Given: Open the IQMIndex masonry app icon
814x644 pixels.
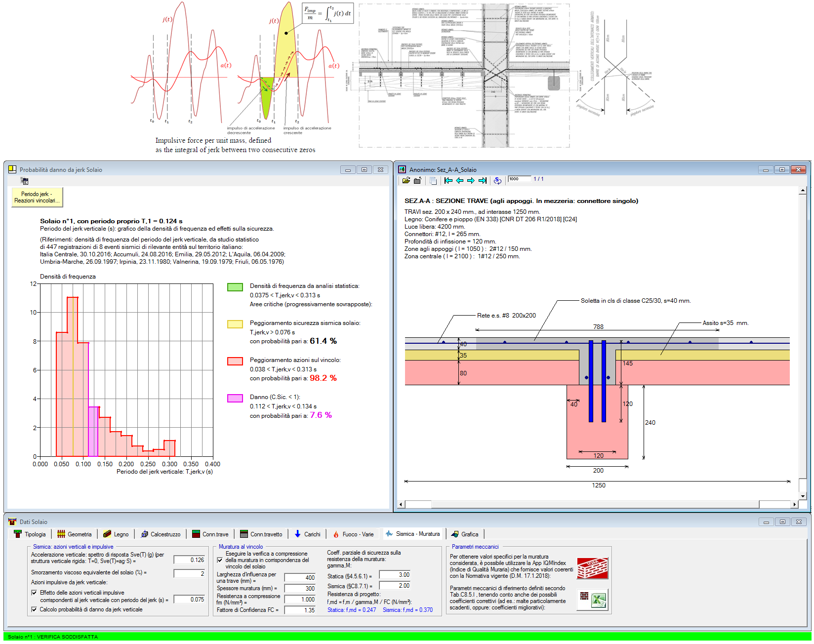Looking at the screenshot, I should point(592,568).
